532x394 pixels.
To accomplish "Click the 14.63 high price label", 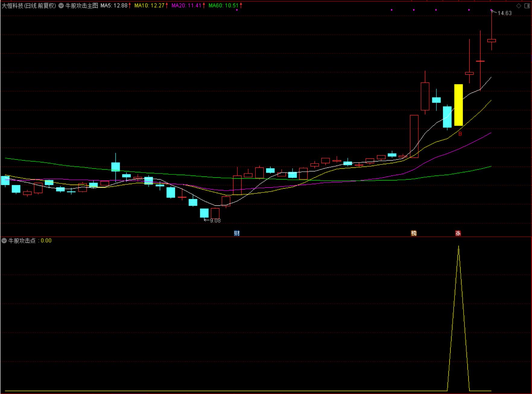I will tap(505, 13).
